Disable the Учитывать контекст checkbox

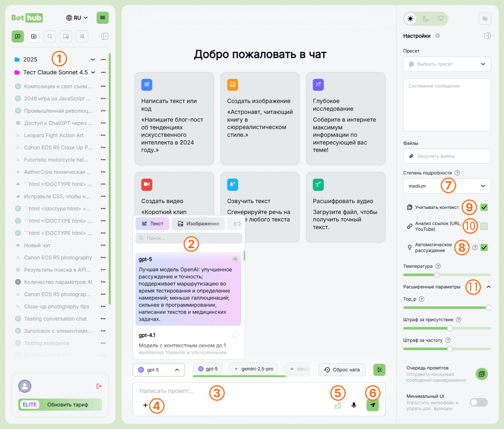pyautogui.click(x=484, y=207)
